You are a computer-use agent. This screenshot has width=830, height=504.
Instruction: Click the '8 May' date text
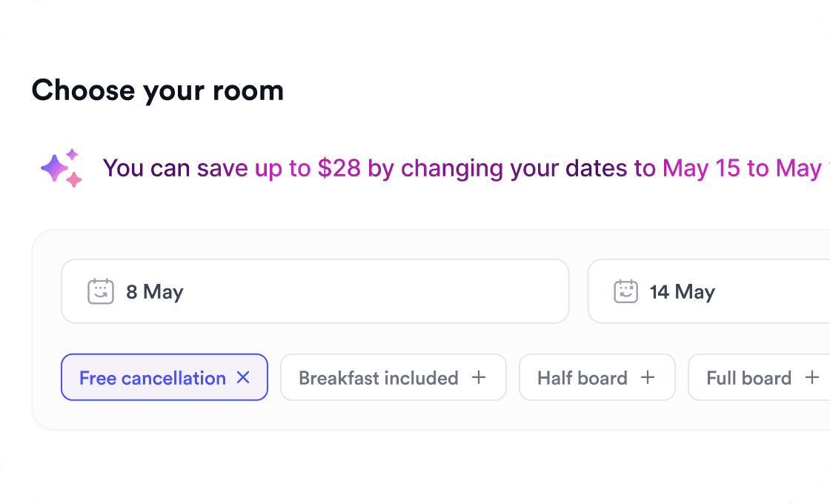coord(154,291)
